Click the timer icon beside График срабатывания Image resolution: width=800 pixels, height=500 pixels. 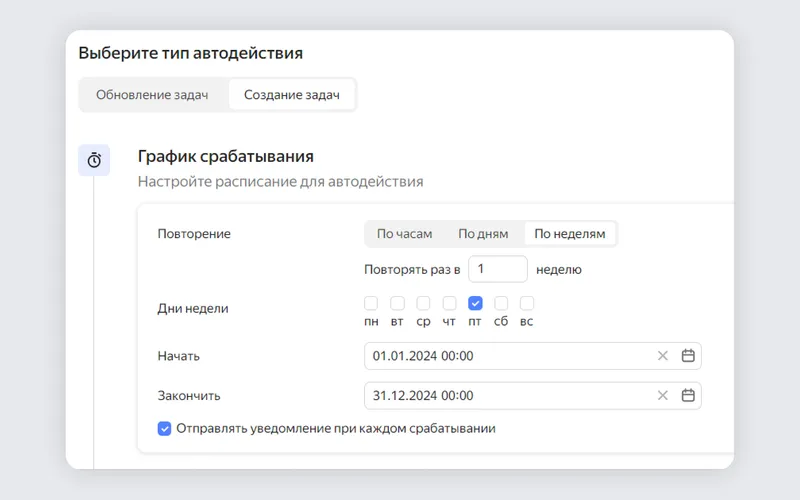pos(94,160)
